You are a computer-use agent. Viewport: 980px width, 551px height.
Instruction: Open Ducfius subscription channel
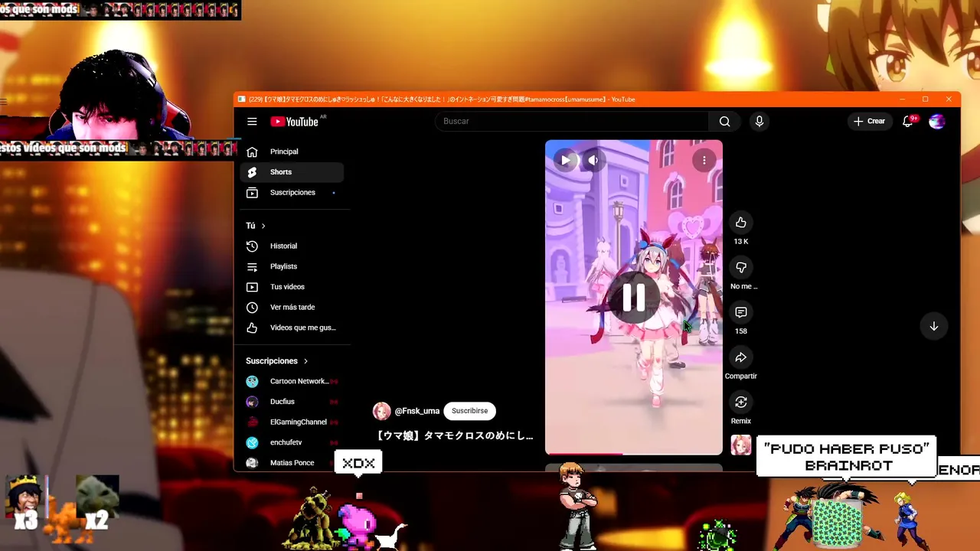[292, 402]
